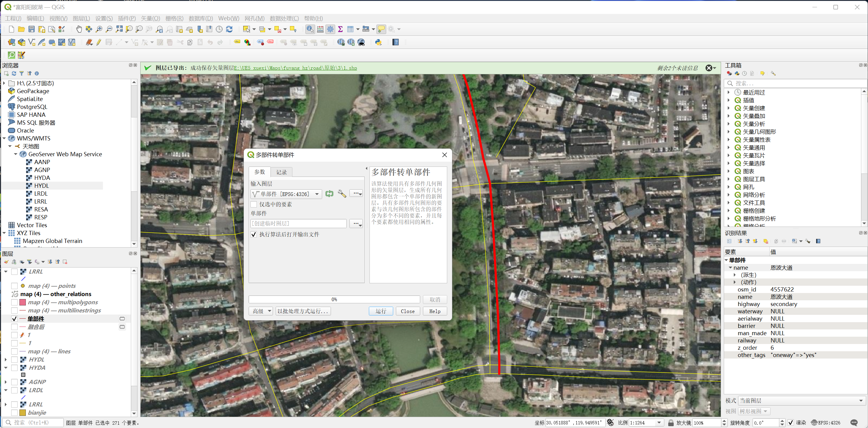This screenshot has width=868, height=428.
Task: Open the Field Calculator abacus icon
Action: coord(320,29)
